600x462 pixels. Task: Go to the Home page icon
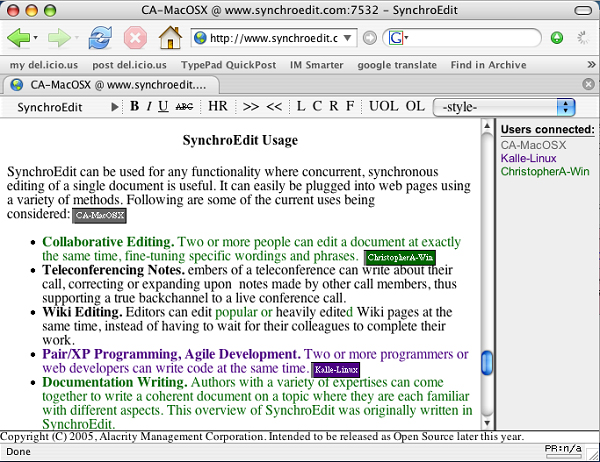coord(170,38)
